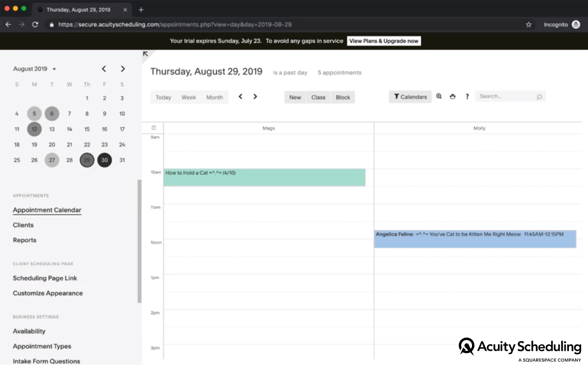The width and height of the screenshot is (588, 365).
Task: Select August 27 in mini calendar
Action: (x=52, y=160)
